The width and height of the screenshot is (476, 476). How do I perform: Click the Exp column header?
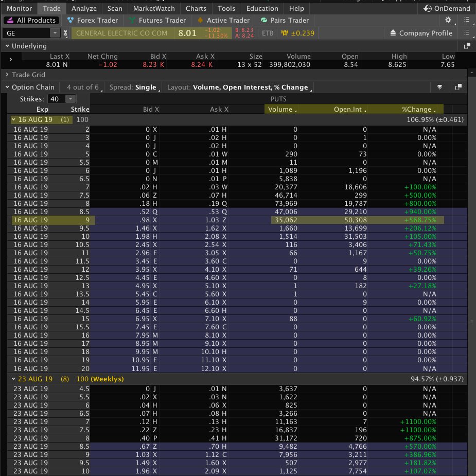(42, 109)
